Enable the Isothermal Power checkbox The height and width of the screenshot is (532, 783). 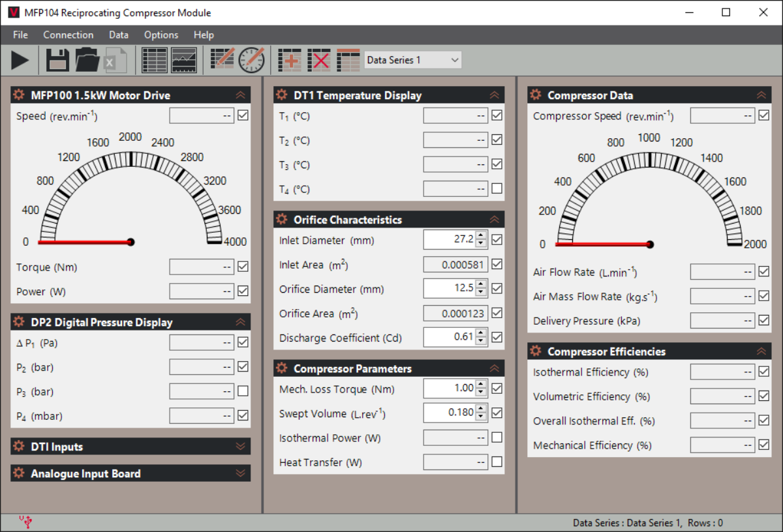pyautogui.click(x=497, y=437)
